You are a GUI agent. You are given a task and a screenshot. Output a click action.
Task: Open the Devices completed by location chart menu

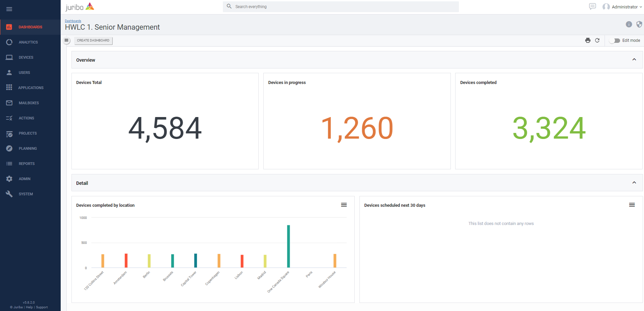coord(344,205)
